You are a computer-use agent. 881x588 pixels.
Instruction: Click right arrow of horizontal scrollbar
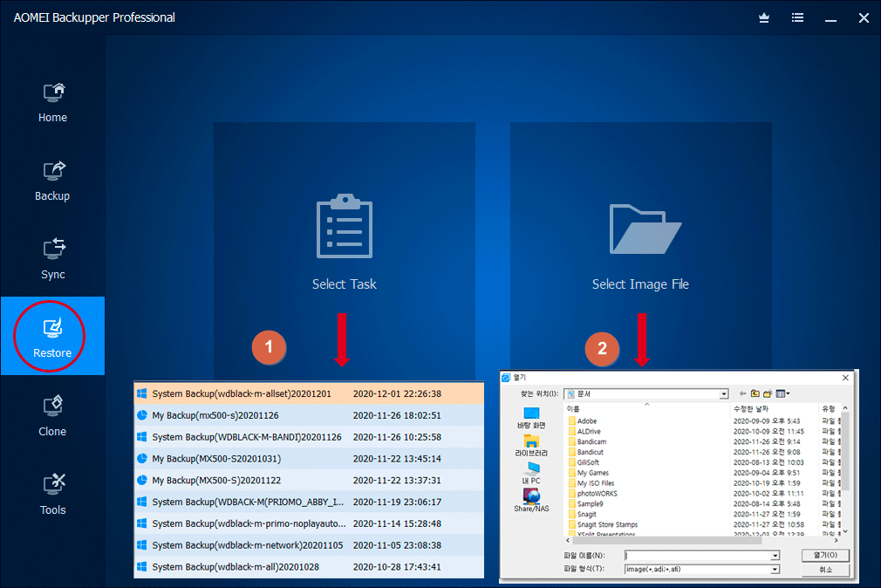(837, 540)
